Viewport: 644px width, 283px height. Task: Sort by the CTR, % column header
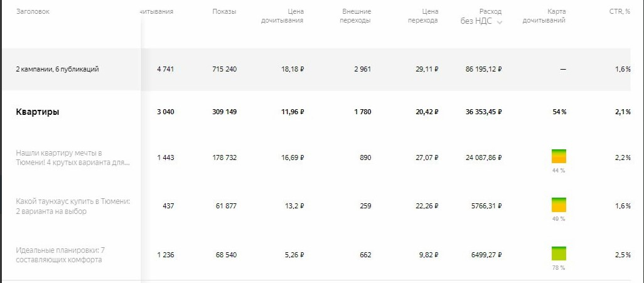point(619,12)
